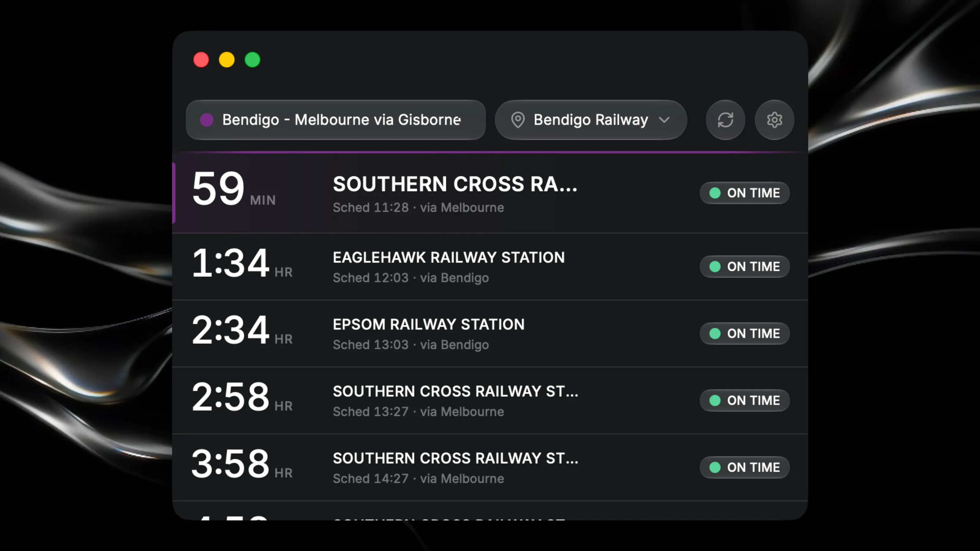Image resolution: width=980 pixels, height=551 pixels.
Task: Click "Sched 11:28 · via Melbourne" text
Action: [418, 208]
